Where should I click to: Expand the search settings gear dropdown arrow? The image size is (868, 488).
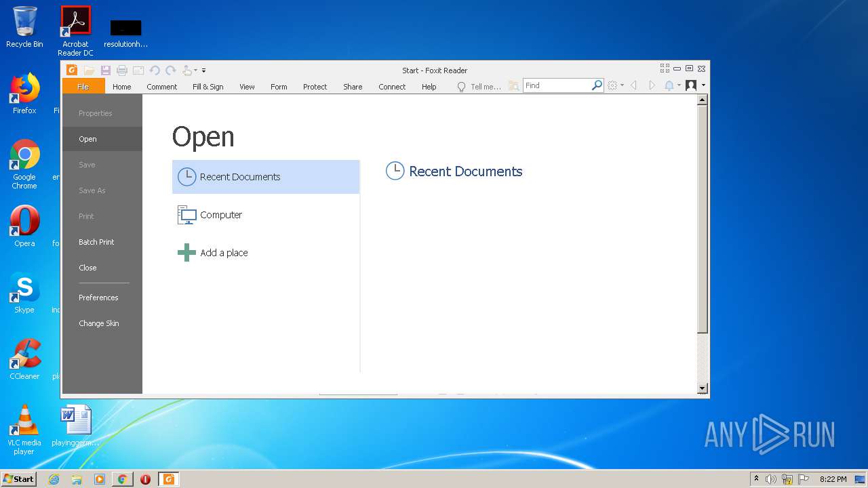[x=622, y=85]
